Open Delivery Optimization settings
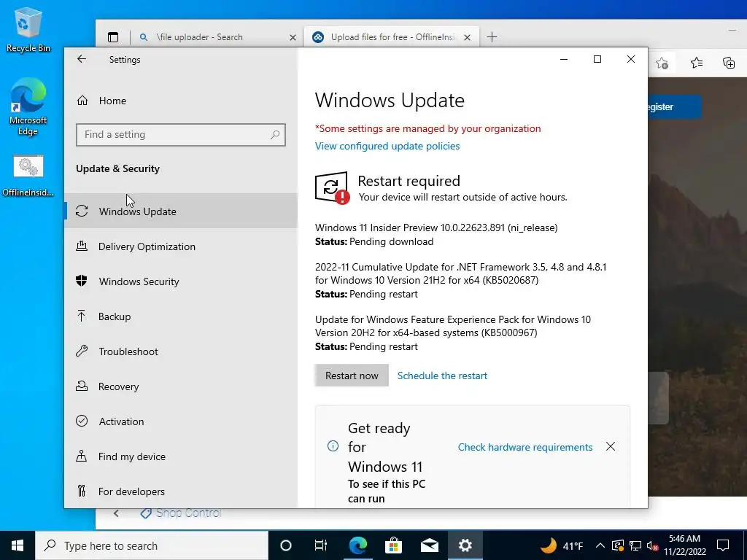The width and height of the screenshot is (747, 560). 181,246
